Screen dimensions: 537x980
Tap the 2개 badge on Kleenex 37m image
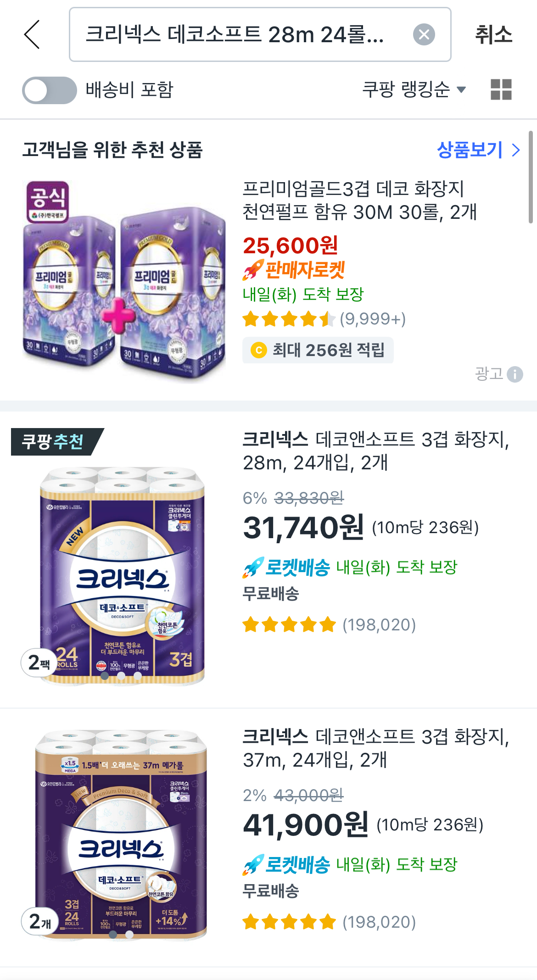tap(40, 921)
